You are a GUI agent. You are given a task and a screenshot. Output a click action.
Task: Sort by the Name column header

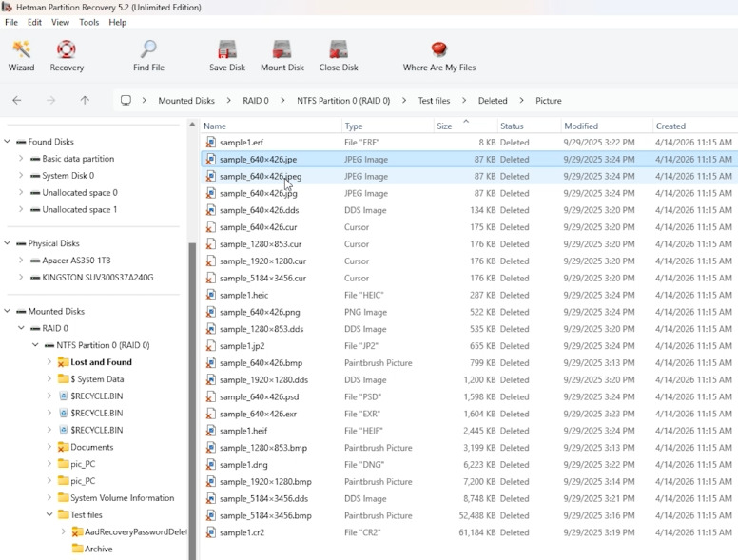pyautogui.click(x=271, y=126)
